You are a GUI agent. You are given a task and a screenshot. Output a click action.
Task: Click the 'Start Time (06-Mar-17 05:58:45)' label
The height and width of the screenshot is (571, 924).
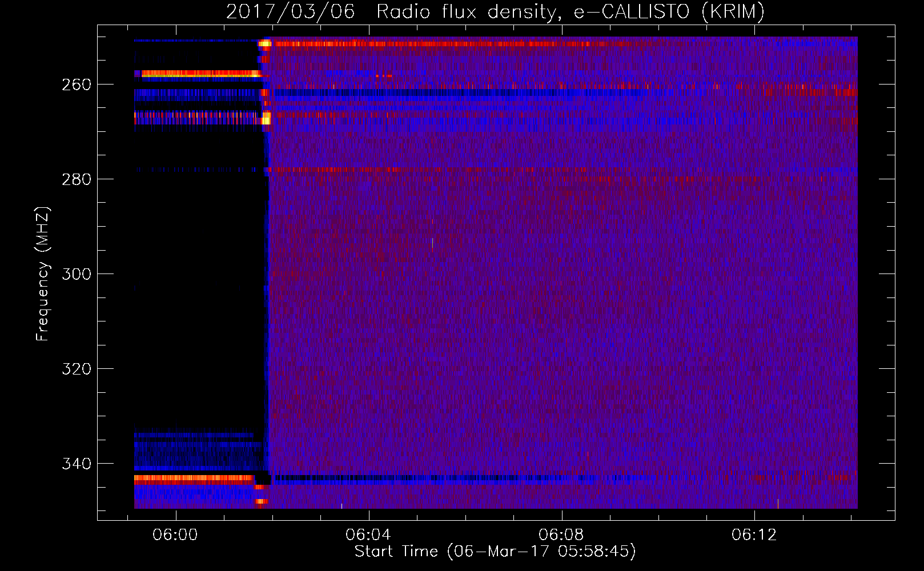coord(495,552)
